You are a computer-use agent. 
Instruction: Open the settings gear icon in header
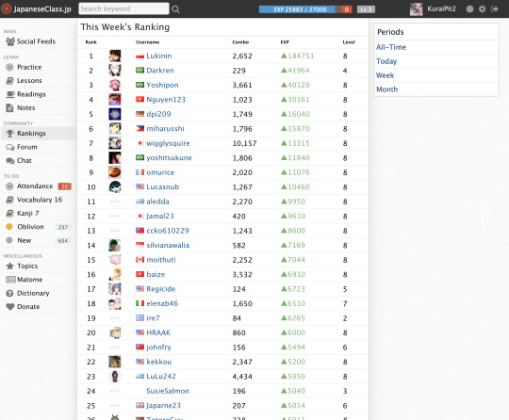click(x=482, y=9)
